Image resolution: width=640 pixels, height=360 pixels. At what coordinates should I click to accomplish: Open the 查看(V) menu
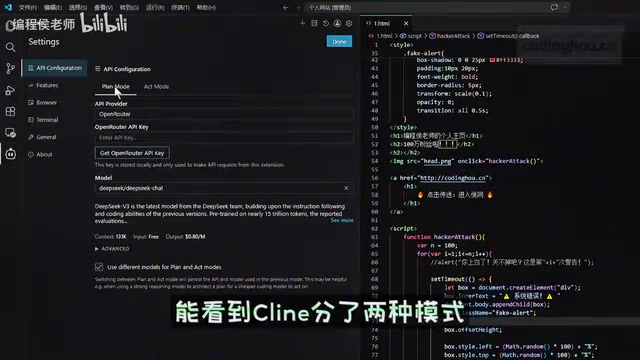pos(103,7)
